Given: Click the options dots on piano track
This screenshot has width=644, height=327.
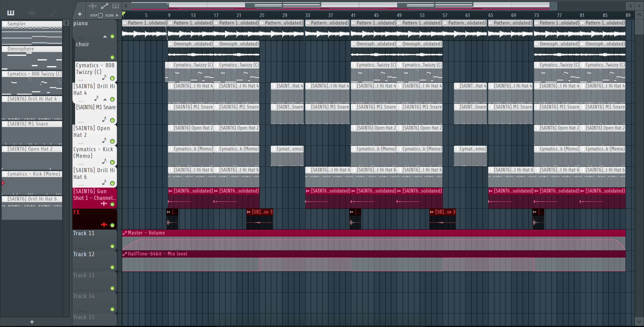Looking at the screenshot, I should (x=81, y=38).
